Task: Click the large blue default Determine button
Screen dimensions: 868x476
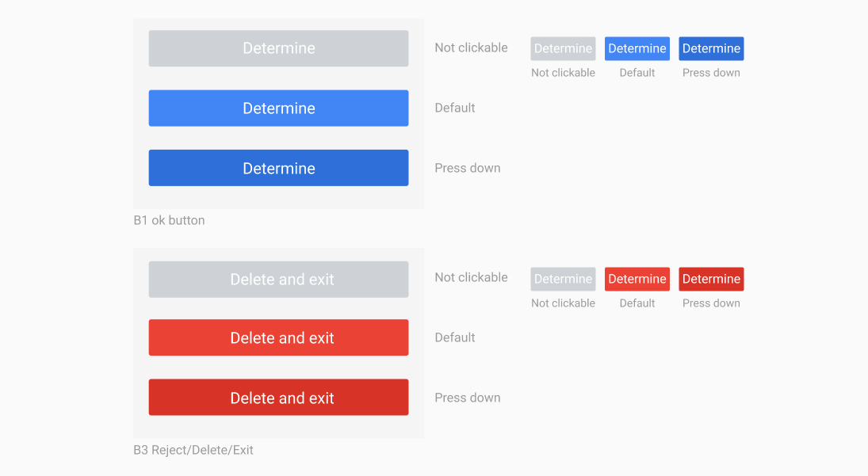Action: (278, 109)
